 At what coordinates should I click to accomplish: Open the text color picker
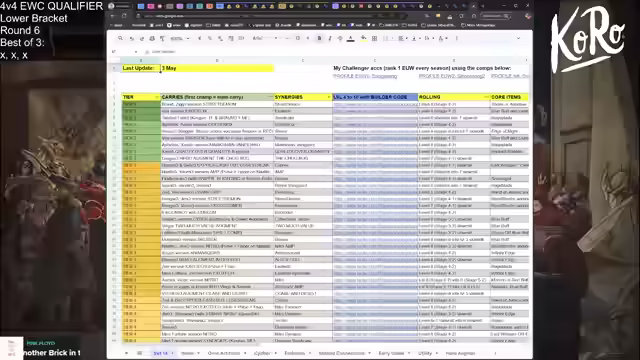[x=351, y=38]
